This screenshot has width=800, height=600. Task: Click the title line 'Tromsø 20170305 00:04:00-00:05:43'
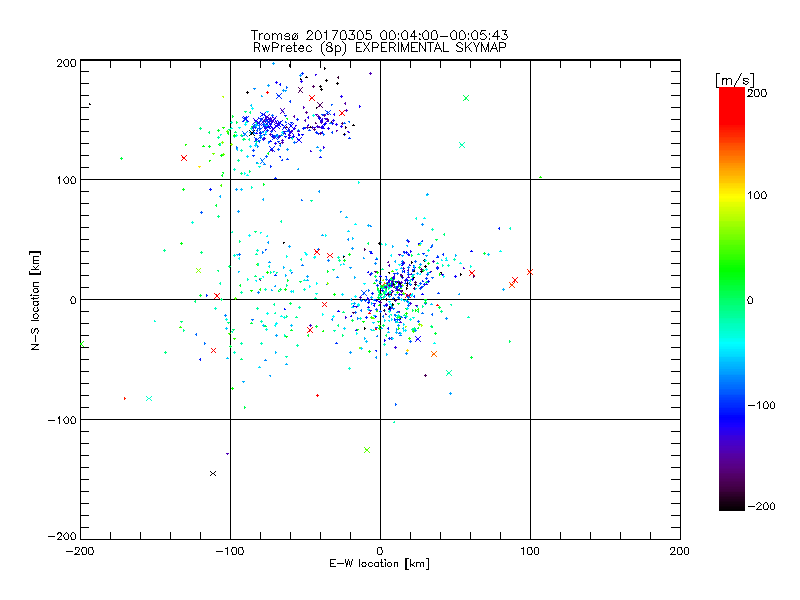380,35
